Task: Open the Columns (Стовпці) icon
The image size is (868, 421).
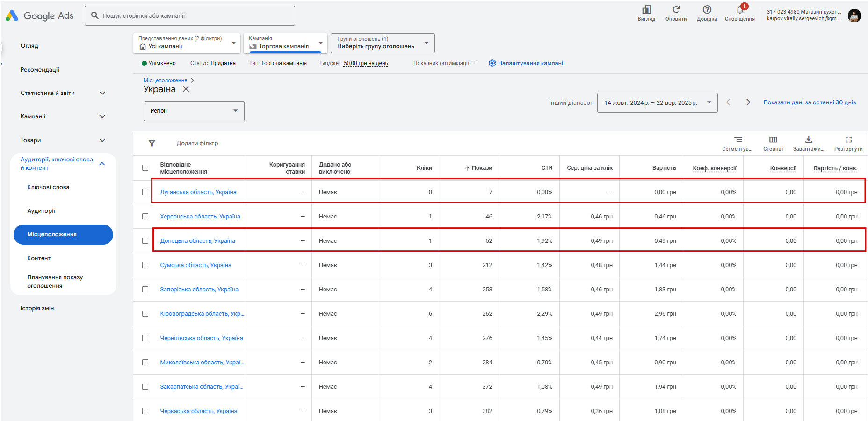Action: point(773,140)
